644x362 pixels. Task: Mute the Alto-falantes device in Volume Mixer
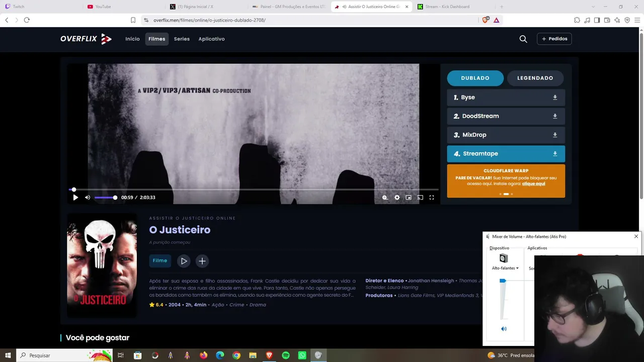[504, 329]
